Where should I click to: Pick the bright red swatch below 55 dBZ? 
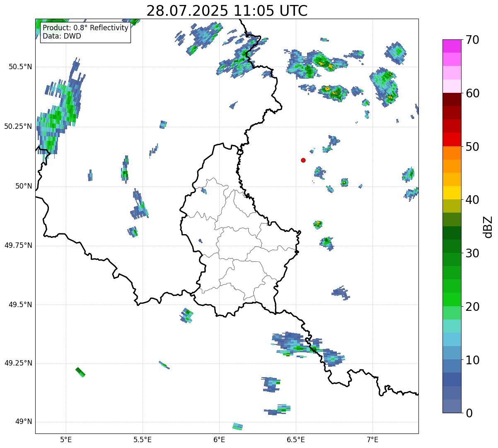pos(452,140)
